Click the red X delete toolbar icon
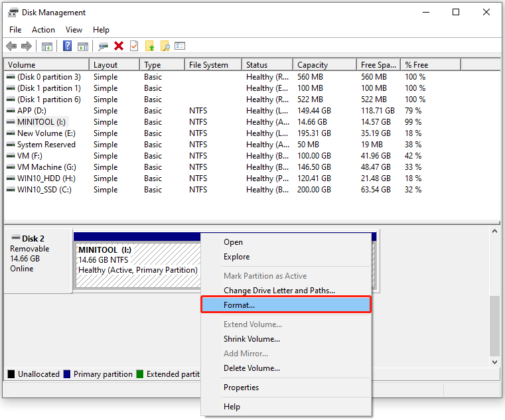 [119, 46]
